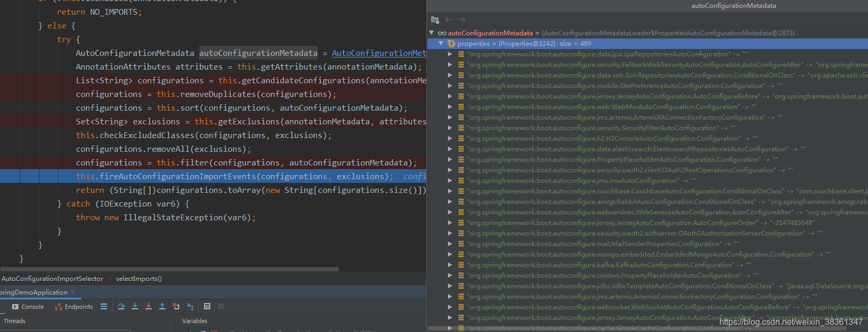Follow the underlined AutoConfigurationMet... class link

(379, 53)
